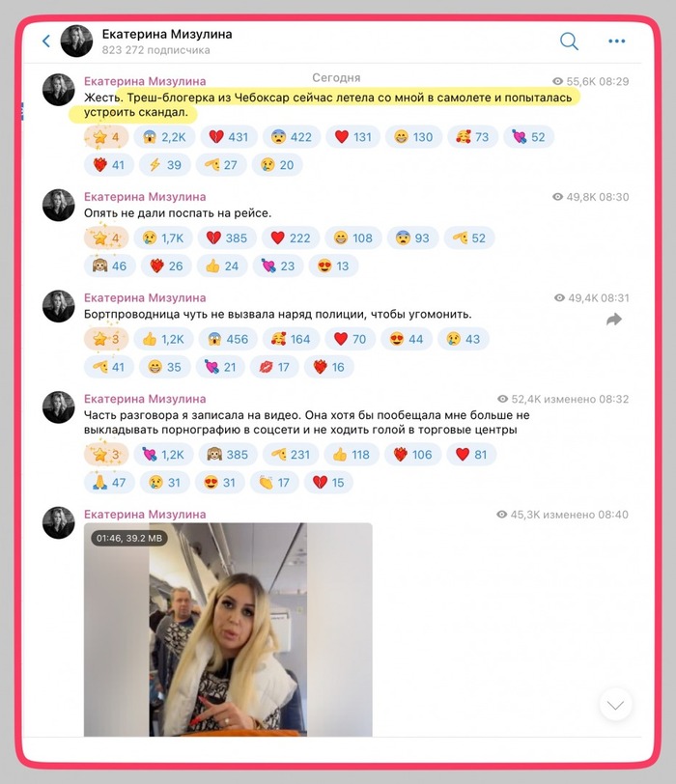Tap the praying hands 47 reaction
Screen dimensions: 676x784
point(109,483)
